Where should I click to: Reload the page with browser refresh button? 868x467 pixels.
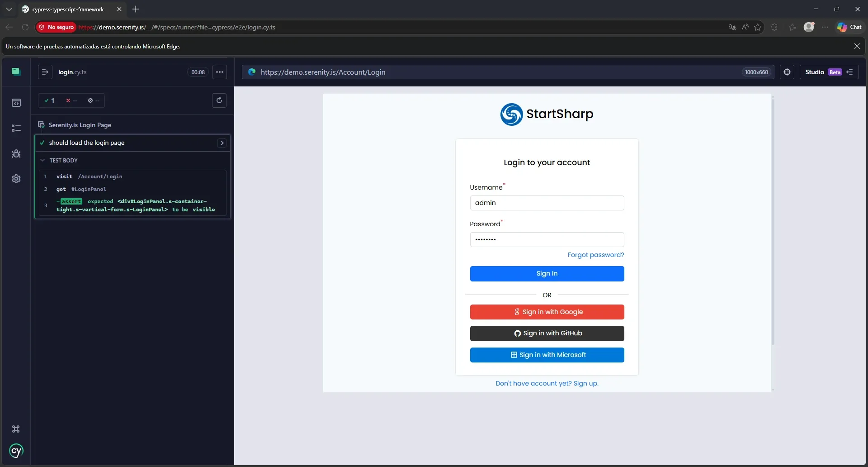25,27
